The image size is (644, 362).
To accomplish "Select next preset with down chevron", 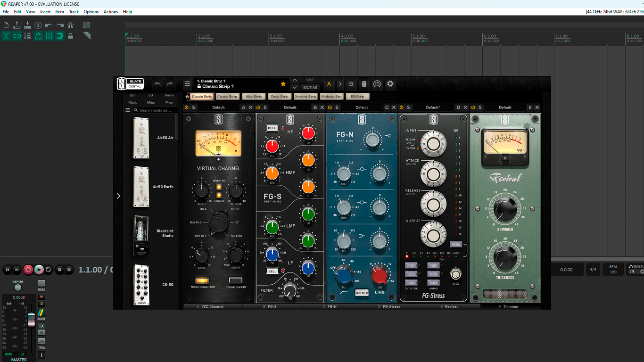I will (x=295, y=88).
